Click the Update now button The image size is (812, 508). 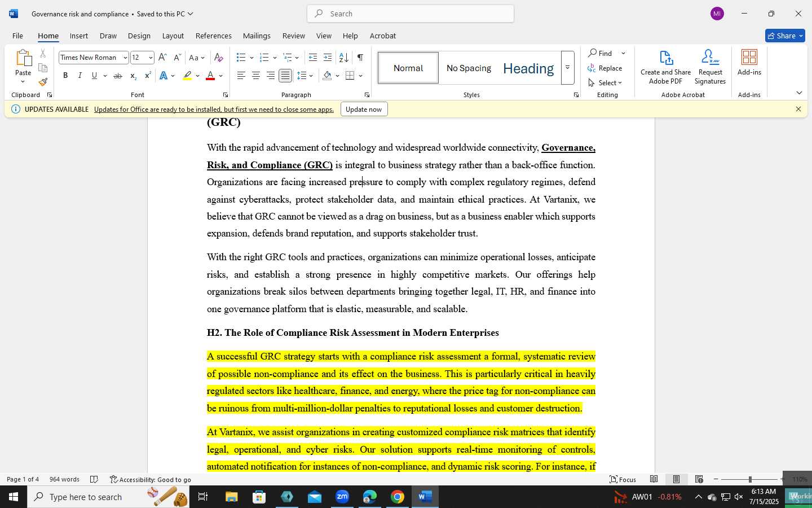364,110
